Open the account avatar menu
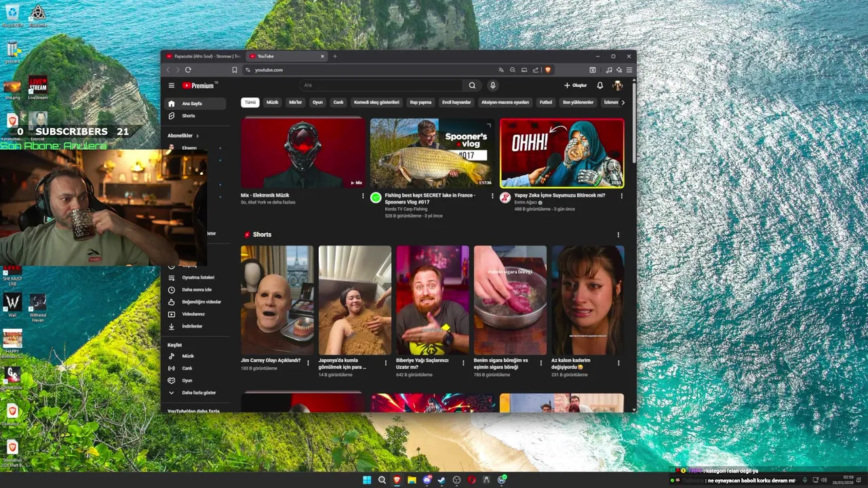 click(617, 85)
